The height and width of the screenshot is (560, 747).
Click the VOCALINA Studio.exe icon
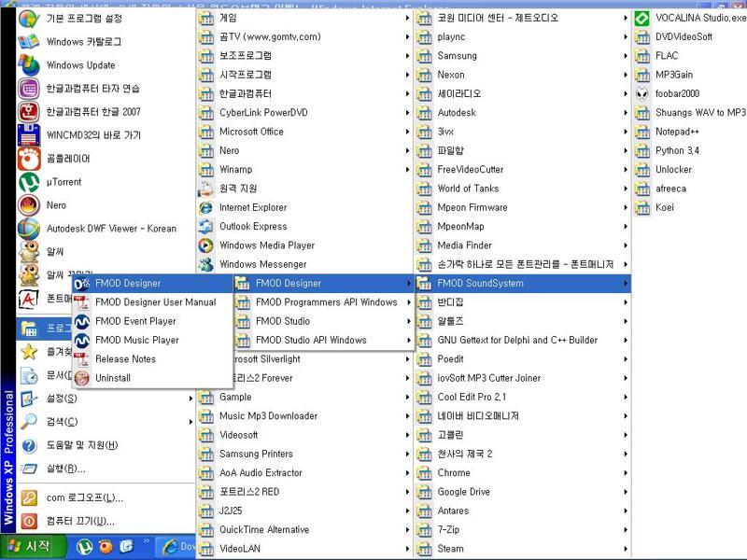[x=642, y=18]
